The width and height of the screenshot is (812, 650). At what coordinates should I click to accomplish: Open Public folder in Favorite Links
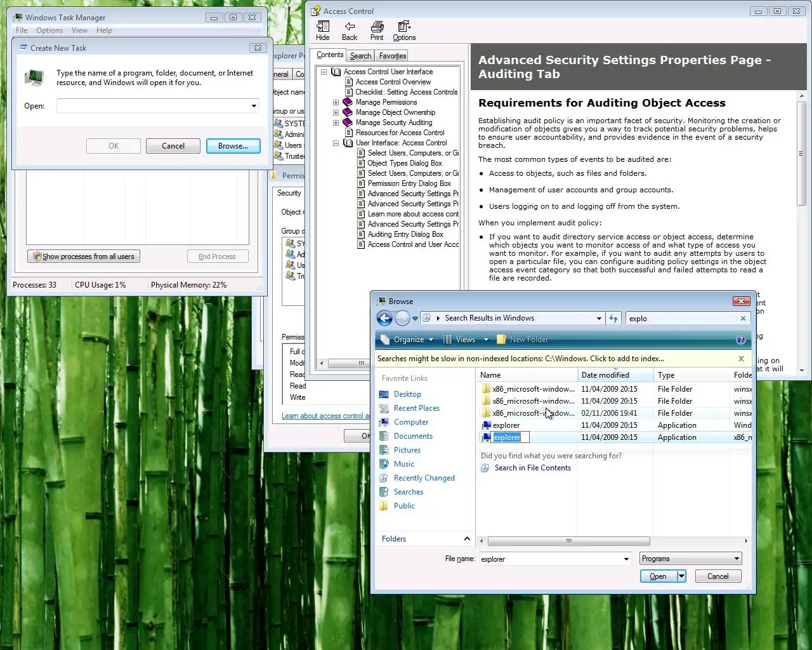pos(404,506)
